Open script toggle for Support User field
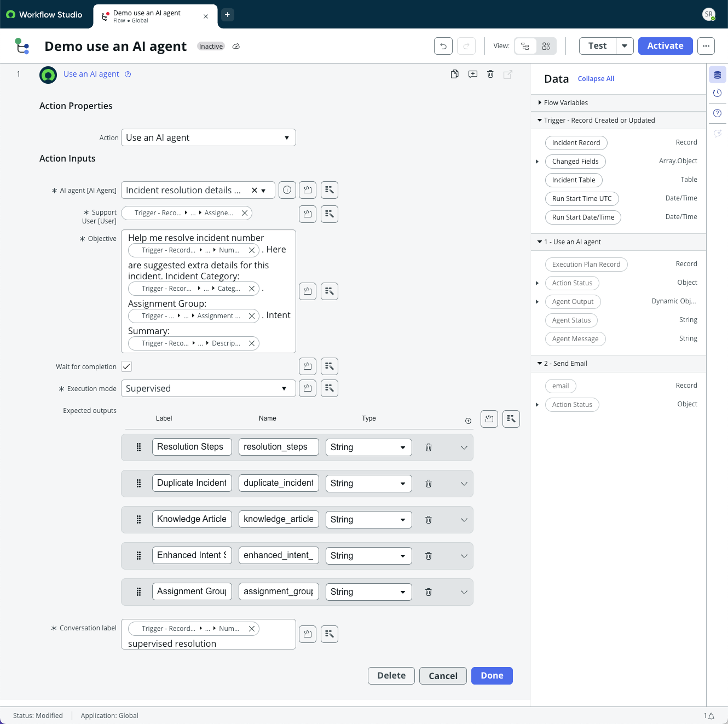Screen dimensions: 728x724 point(308,214)
